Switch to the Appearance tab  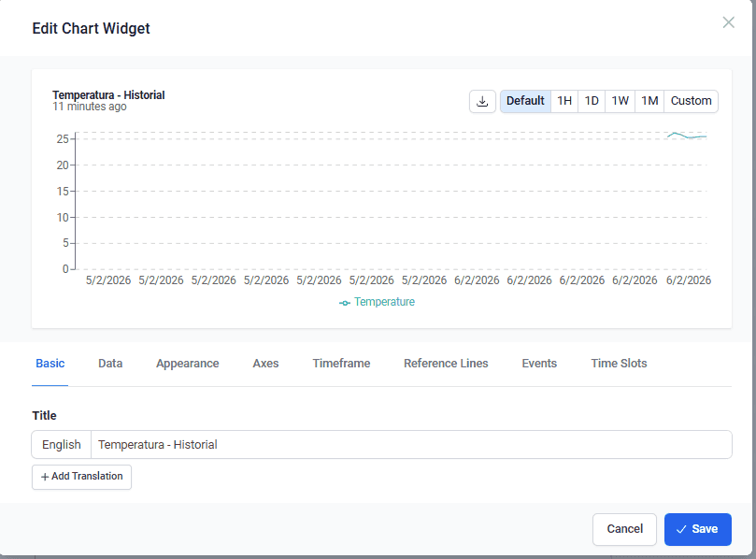(187, 364)
